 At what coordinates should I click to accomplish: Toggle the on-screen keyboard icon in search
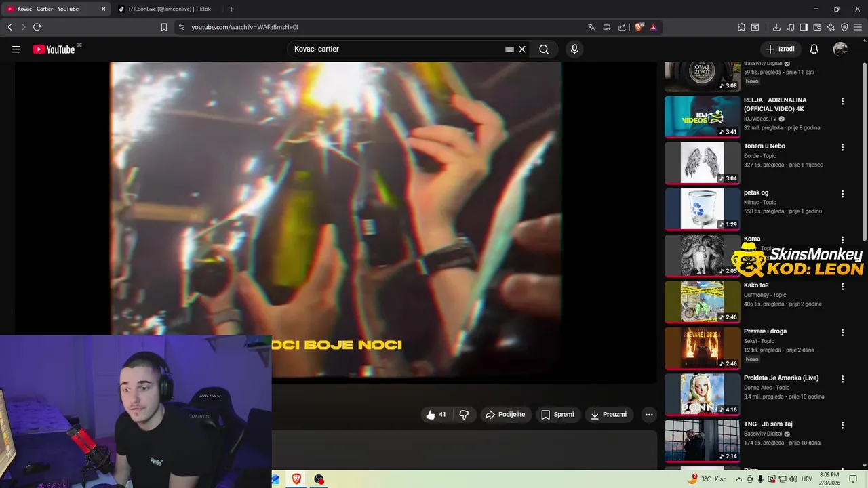[x=509, y=49]
